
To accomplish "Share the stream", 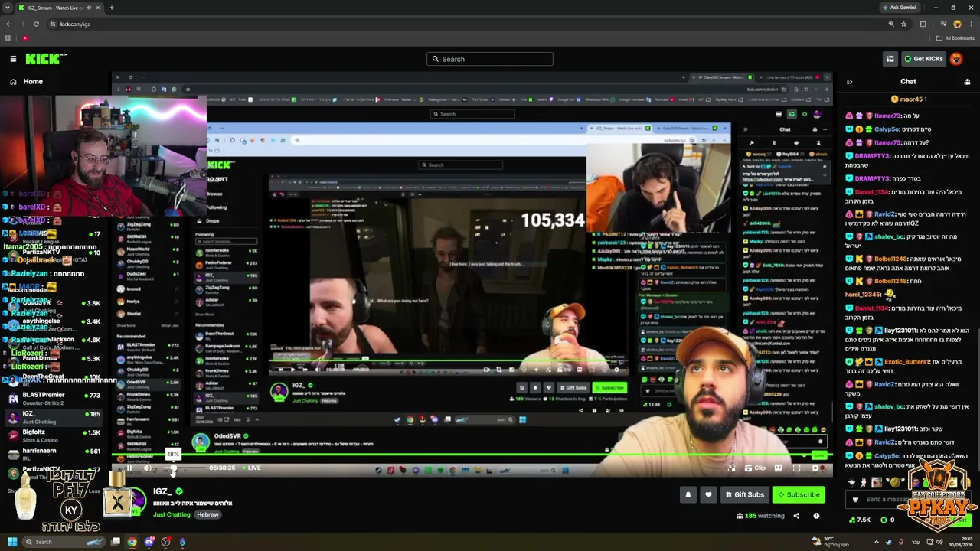I will coord(796,516).
